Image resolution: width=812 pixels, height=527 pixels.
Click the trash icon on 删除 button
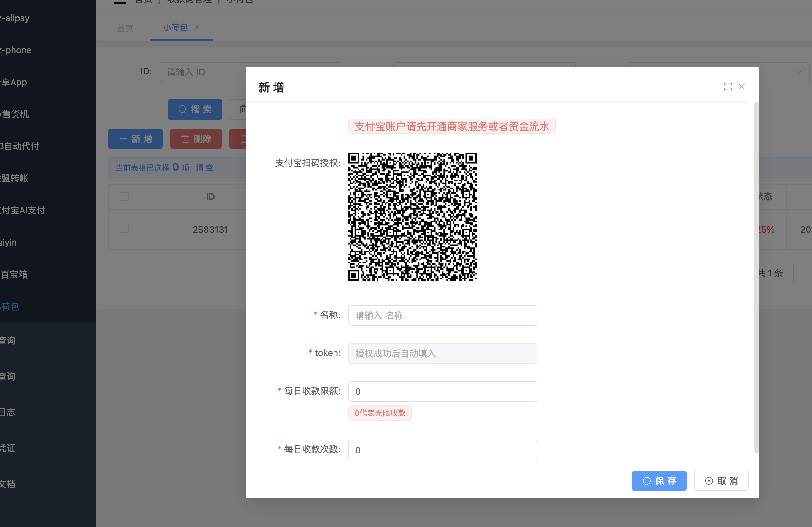tap(185, 139)
